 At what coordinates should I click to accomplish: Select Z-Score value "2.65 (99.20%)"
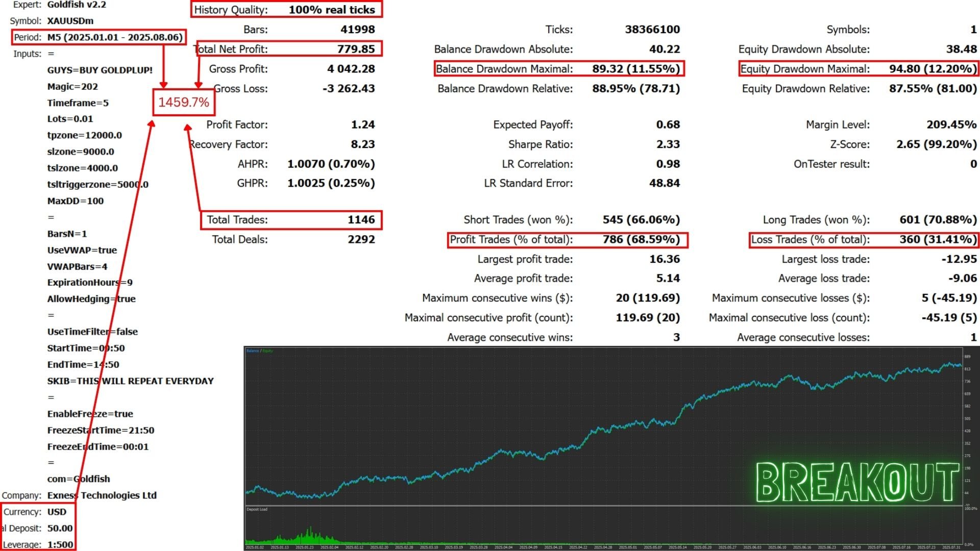click(x=937, y=144)
